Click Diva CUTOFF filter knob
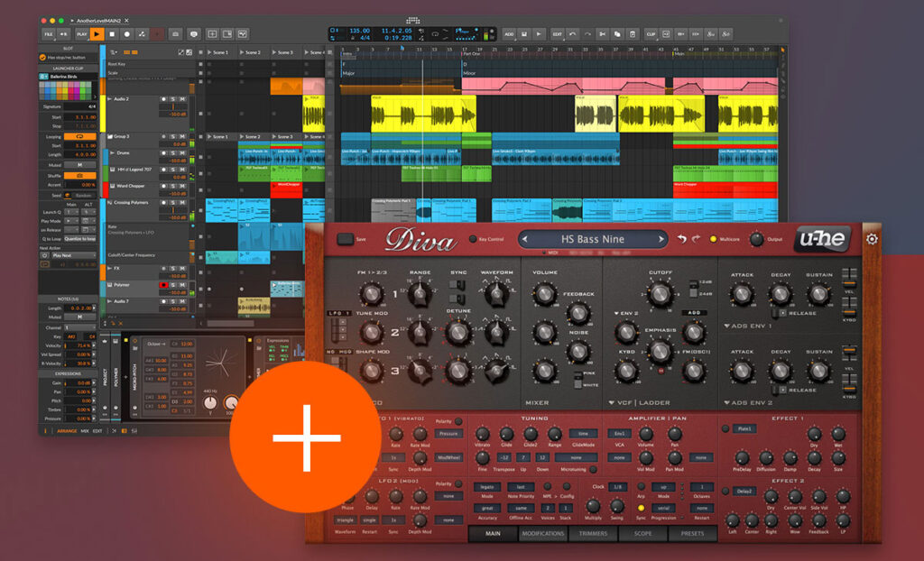This screenshot has height=561, width=924. click(661, 293)
